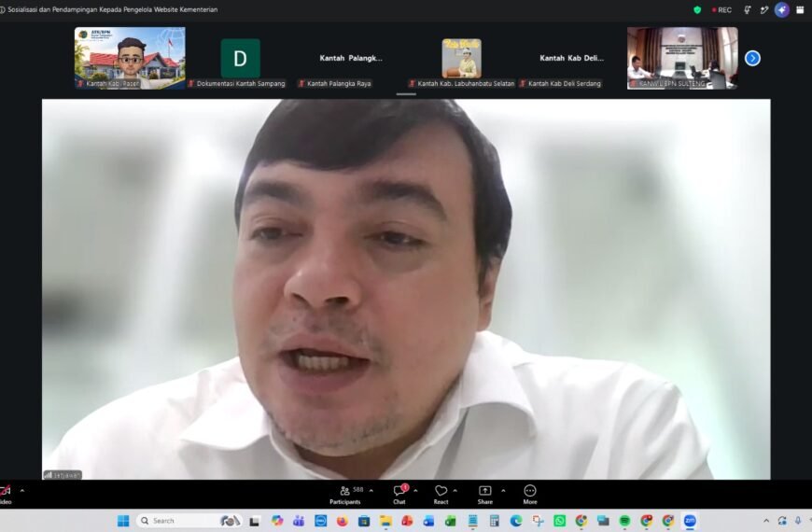This screenshot has width=812, height=532.
Task: Open Firefox from the taskbar
Action: [x=343, y=521]
